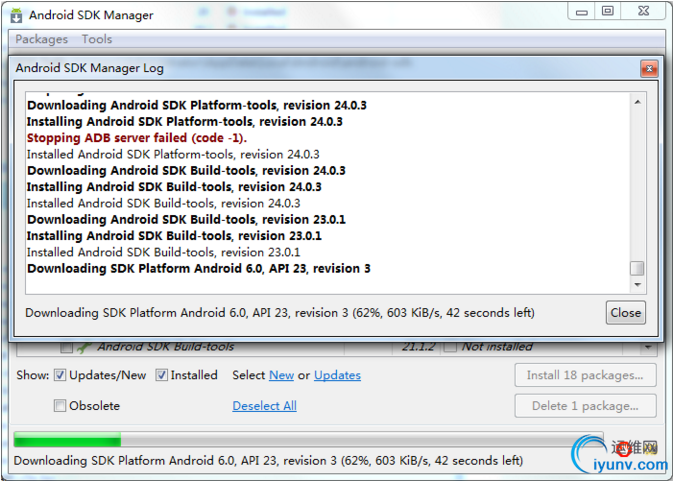
Task: Click the Android SDK Manager title icon
Action: [x=16, y=15]
